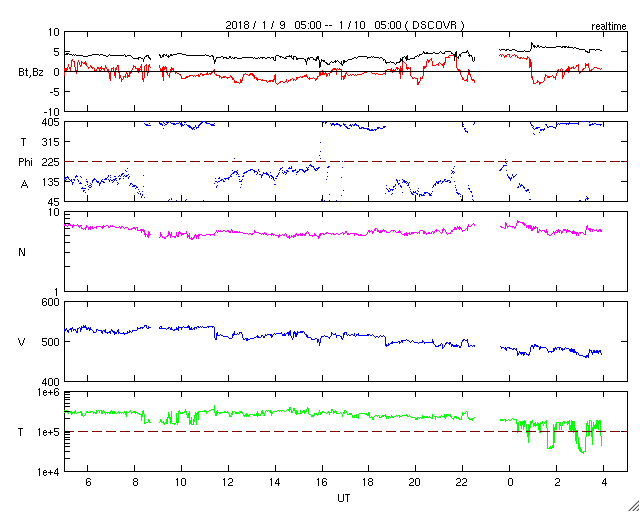The height and width of the screenshot is (512, 640).
Task: Click the 'Phi' axis label
Action: coord(25,163)
